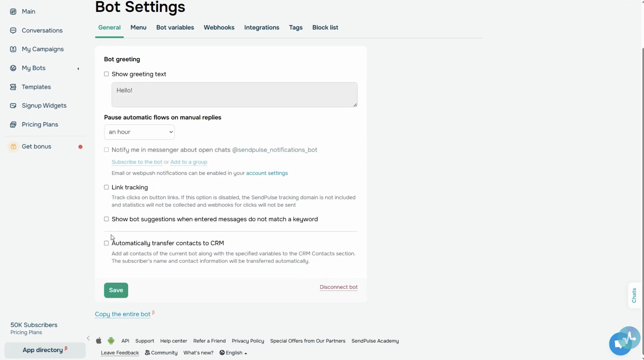Tick Notify me in messenger checkbox
The height and width of the screenshot is (360, 644).
106,150
